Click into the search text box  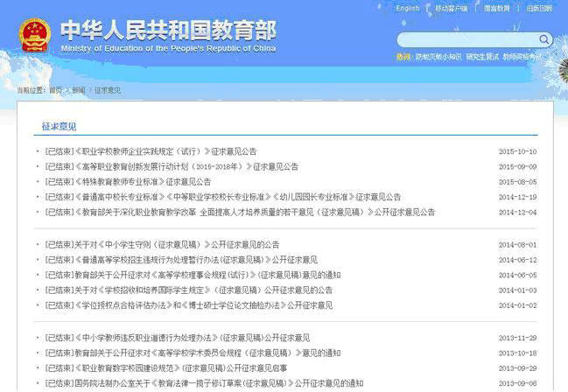coord(466,39)
